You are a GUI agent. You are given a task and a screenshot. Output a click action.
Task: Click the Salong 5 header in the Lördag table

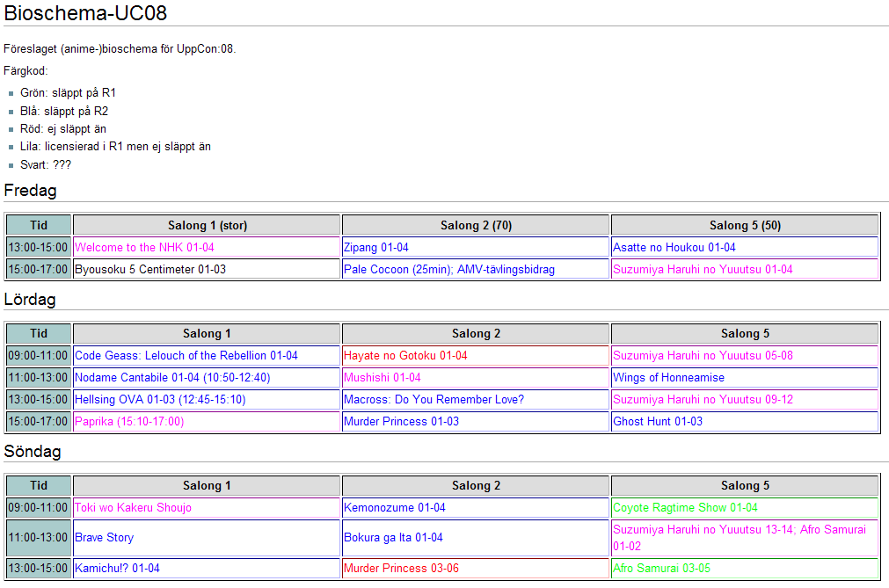(745, 333)
